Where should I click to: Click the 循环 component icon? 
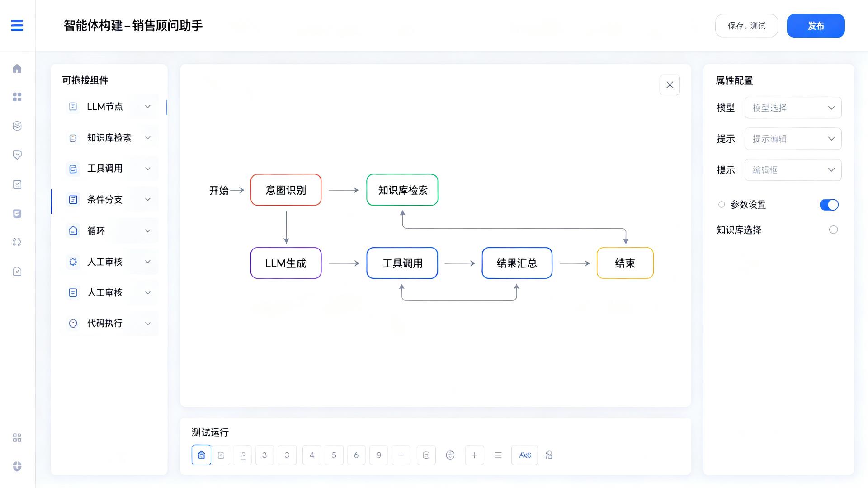coord(73,231)
